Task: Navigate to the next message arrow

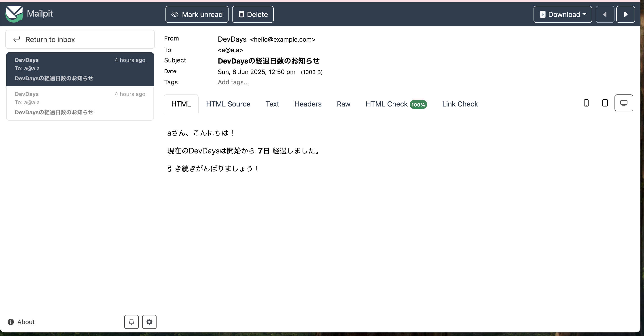Action: (x=626, y=14)
